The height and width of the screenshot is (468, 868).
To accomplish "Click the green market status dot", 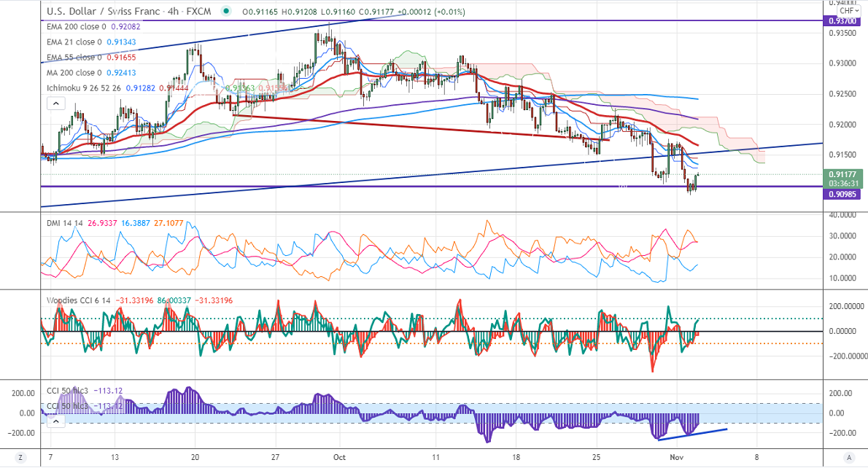I will coord(227,12).
